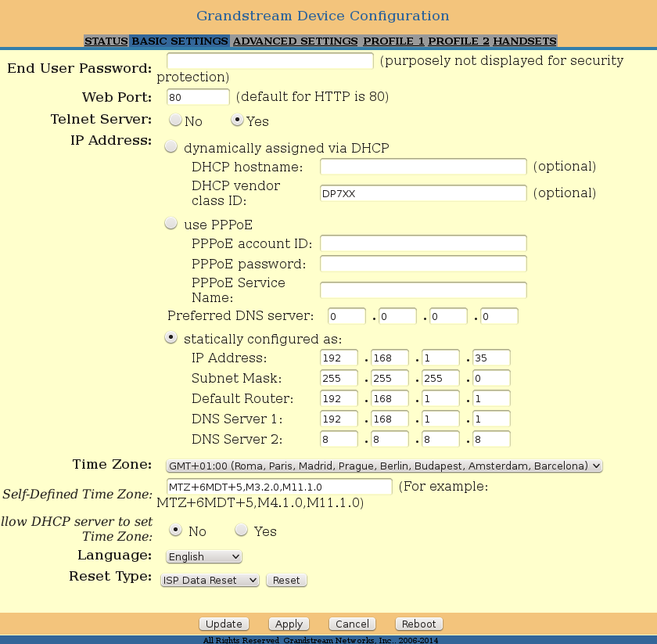Select No for Telnet Server
This screenshot has height=644, width=657.
click(x=175, y=121)
